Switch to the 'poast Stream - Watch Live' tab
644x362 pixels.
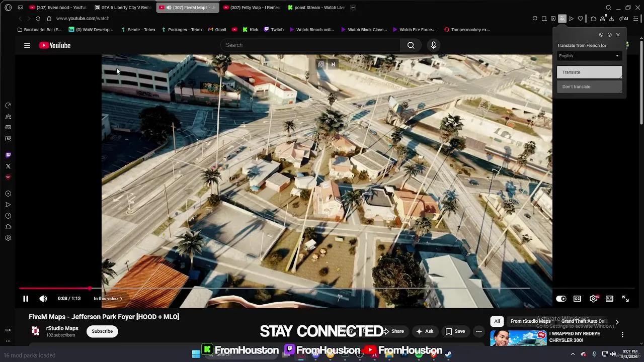(316, 8)
